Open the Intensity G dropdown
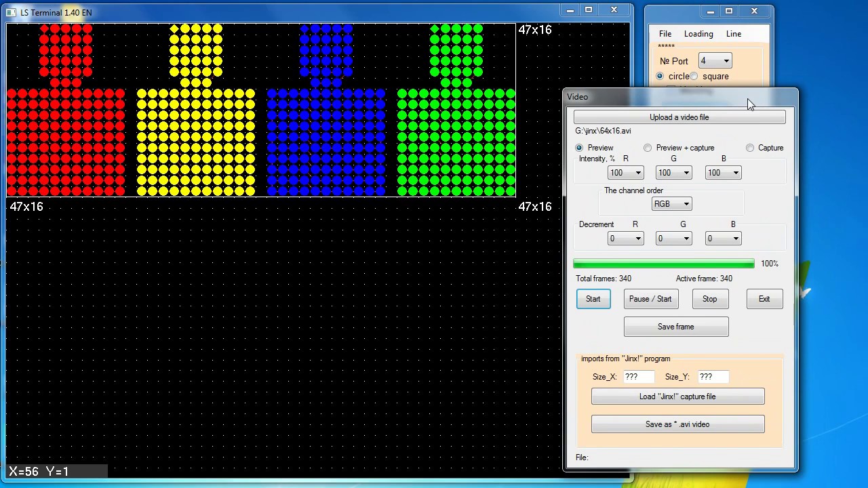This screenshot has height=488, width=868. click(x=673, y=173)
